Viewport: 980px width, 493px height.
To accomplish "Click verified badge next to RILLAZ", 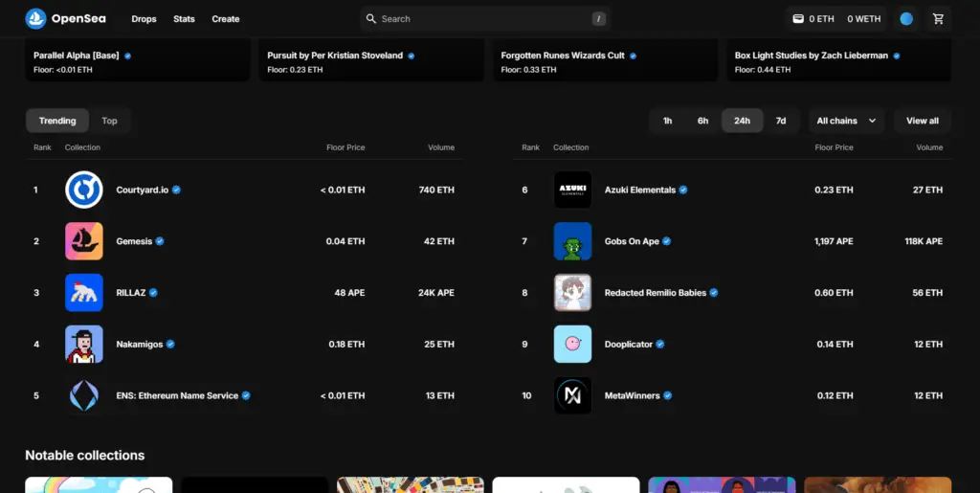I will [x=153, y=292].
